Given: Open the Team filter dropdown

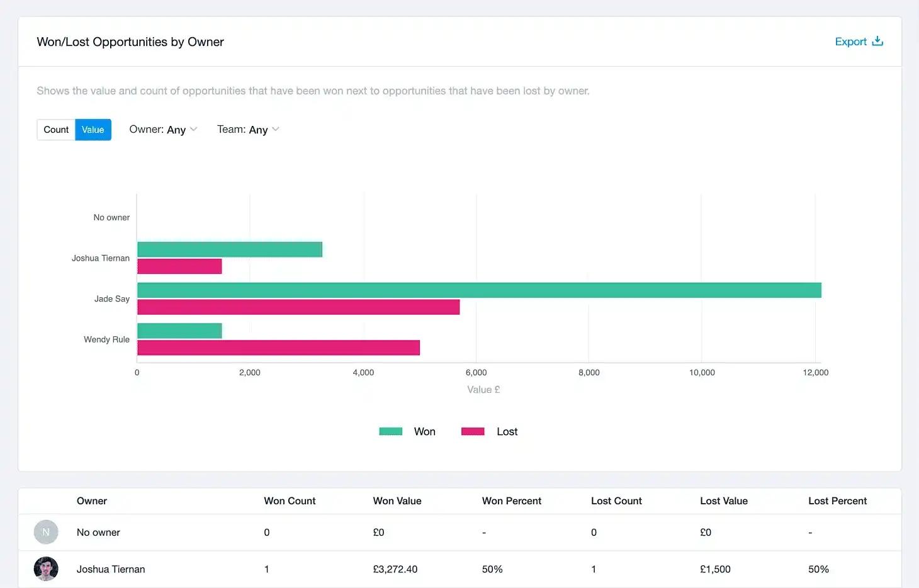Looking at the screenshot, I should coord(248,130).
